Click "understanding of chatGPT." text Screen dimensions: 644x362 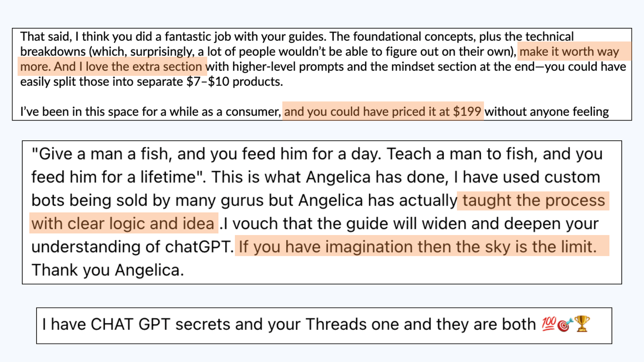click(x=132, y=247)
